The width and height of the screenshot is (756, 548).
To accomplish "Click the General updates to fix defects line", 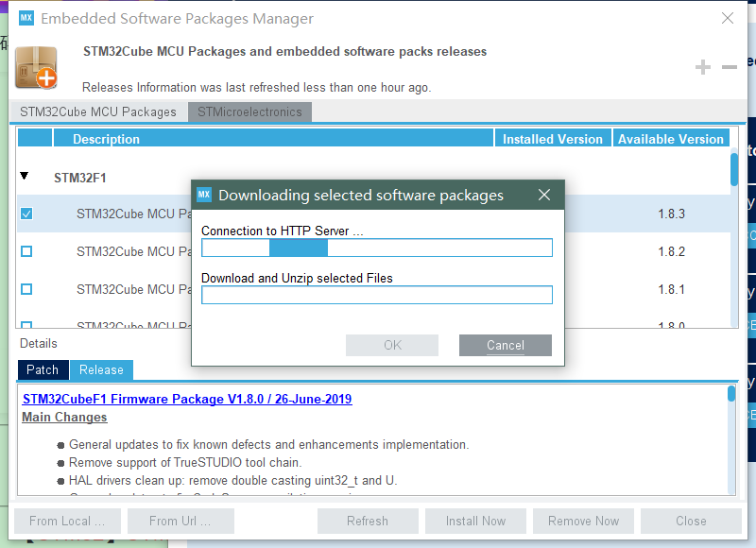I will pos(269,444).
